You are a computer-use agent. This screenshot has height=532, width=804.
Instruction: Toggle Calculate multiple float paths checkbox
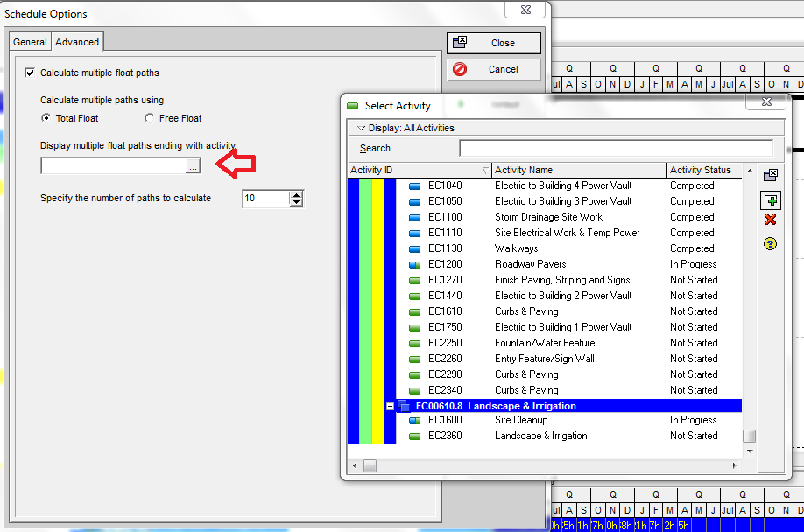[x=30, y=73]
